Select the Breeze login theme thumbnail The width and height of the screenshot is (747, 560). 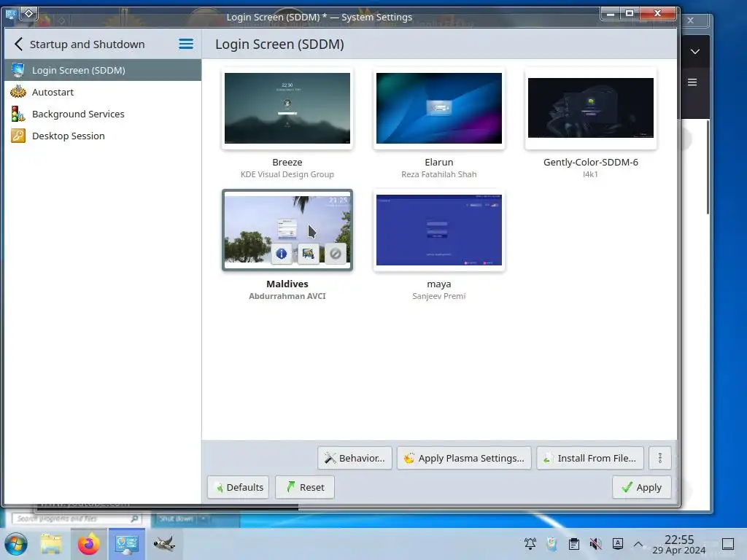[x=287, y=108]
